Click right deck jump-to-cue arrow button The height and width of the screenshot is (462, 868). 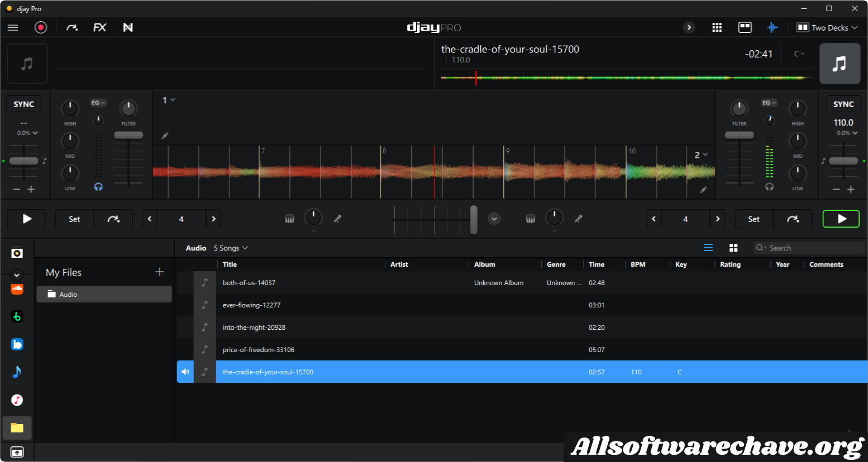793,219
